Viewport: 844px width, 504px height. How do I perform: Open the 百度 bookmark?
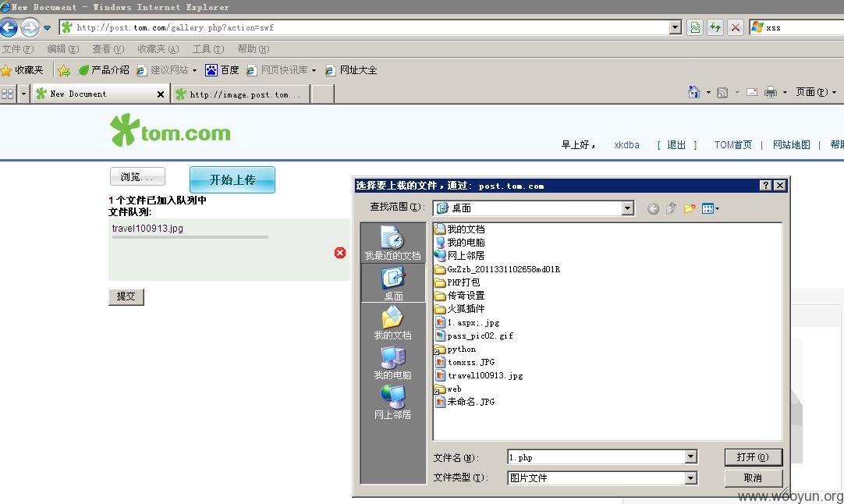coord(222,70)
